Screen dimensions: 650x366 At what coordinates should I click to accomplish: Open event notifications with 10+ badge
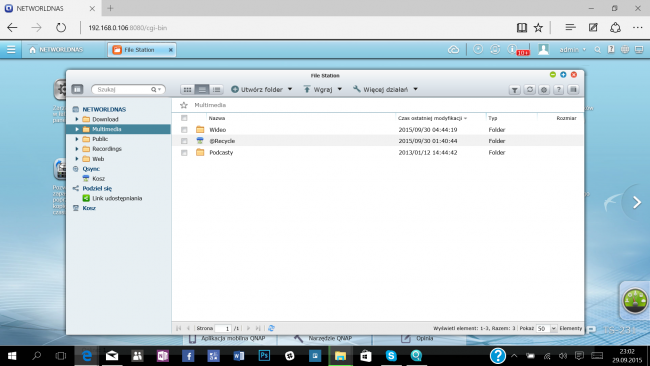pos(517,50)
